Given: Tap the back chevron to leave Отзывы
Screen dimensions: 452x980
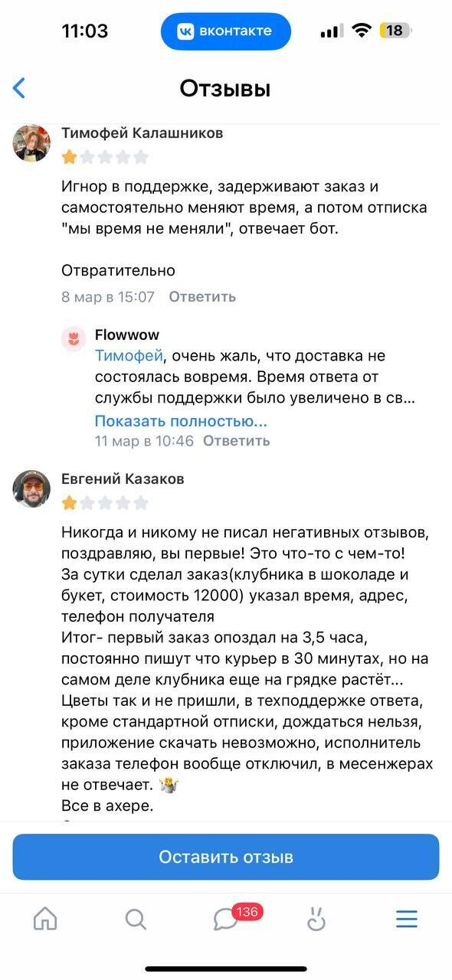Looking at the screenshot, I should 18,88.
